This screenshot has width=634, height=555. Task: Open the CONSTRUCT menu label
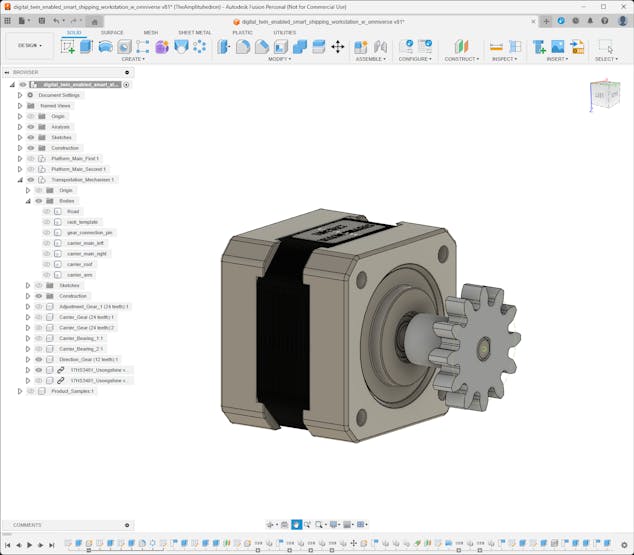click(461, 59)
